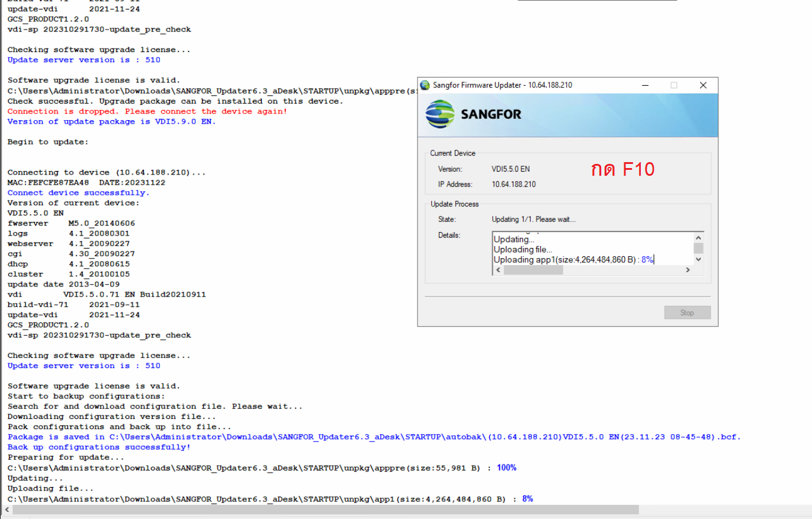812x519 pixels.
Task: Click the Details box scroll-up arrow
Action: (698, 237)
